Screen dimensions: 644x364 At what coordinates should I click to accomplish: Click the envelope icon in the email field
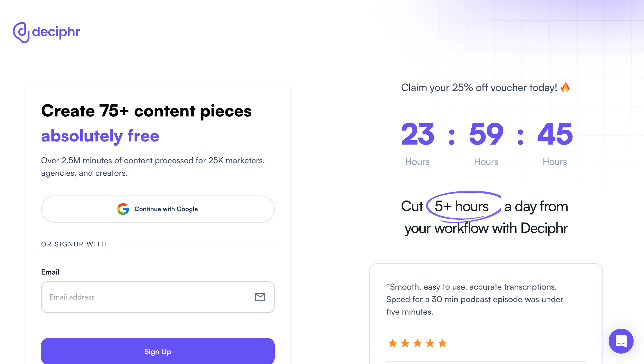(x=260, y=297)
